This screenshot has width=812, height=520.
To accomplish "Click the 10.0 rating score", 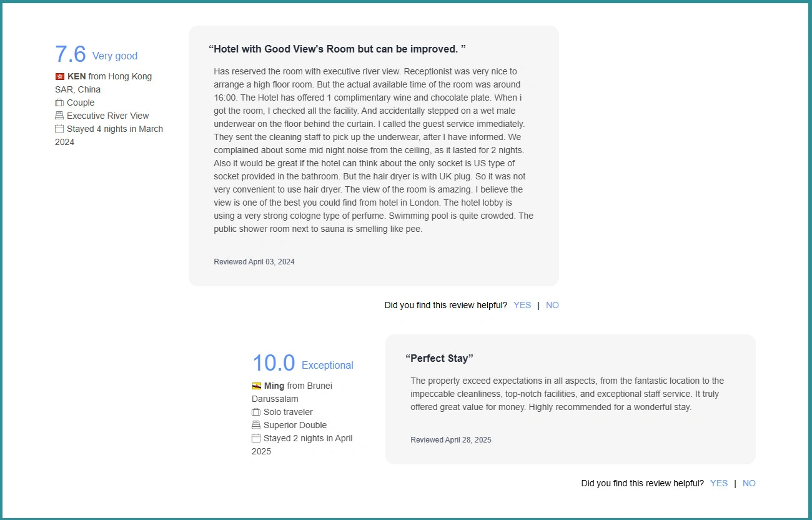I will [x=273, y=364].
